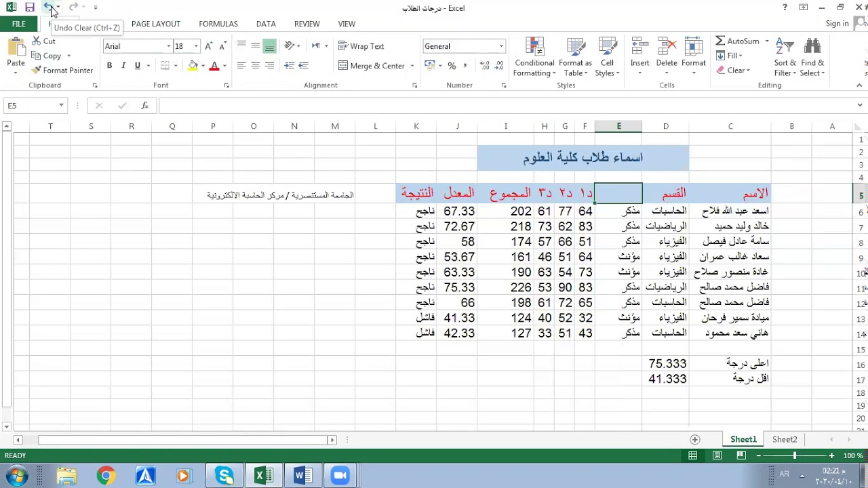The image size is (868, 488).
Task: Open Sort & Filter menu
Action: pos(785,57)
